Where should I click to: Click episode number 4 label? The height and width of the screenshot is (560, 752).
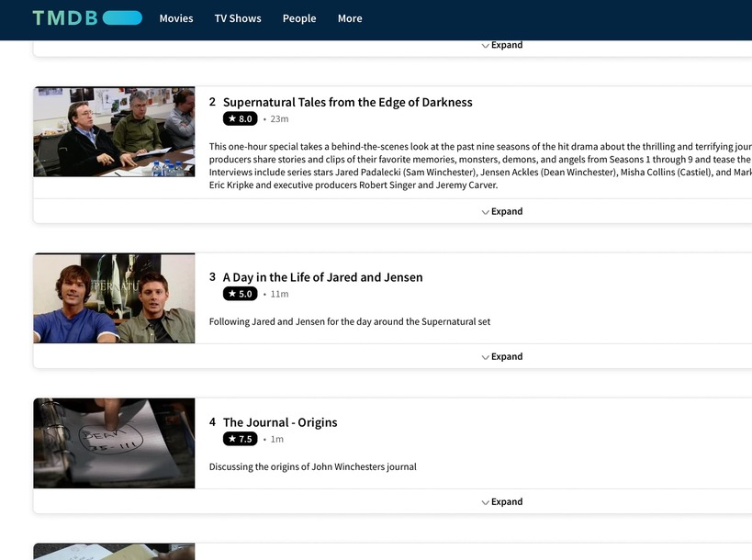tap(212, 422)
